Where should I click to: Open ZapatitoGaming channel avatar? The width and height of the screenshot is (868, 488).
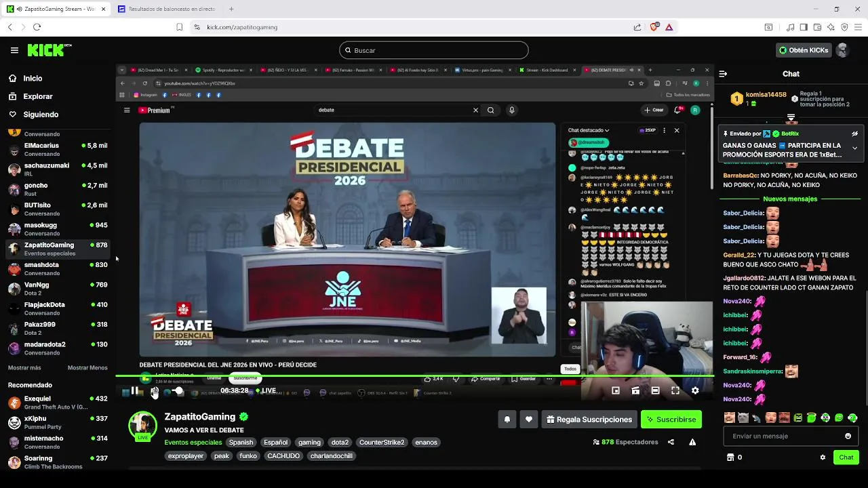click(142, 425)
